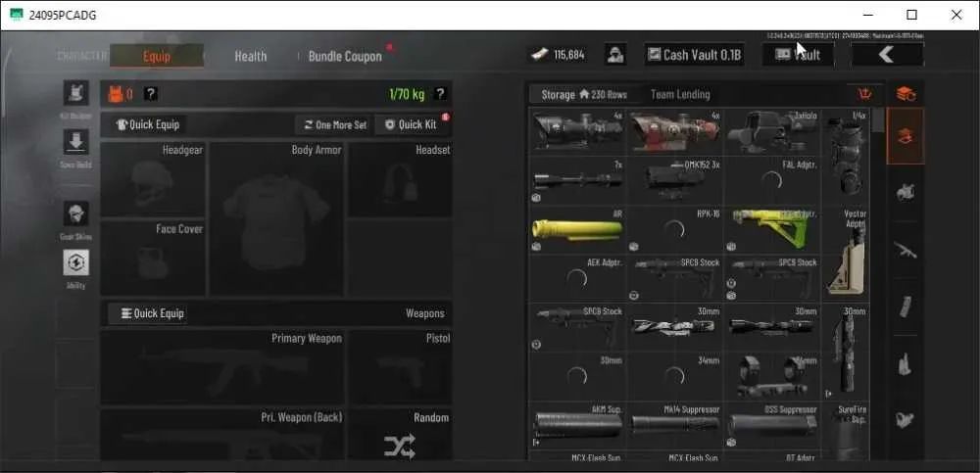
Task: Select the yellow AR buffer tube
Action: click(578, 229)
